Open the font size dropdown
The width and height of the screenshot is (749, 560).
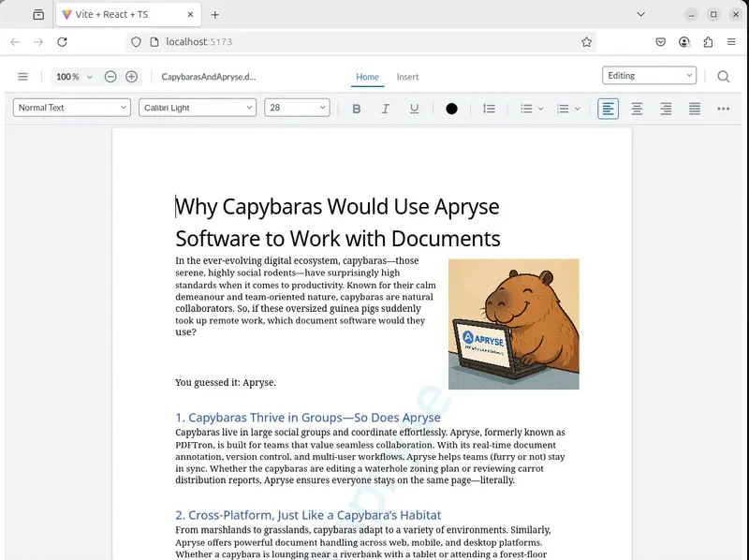pos(297,108)
